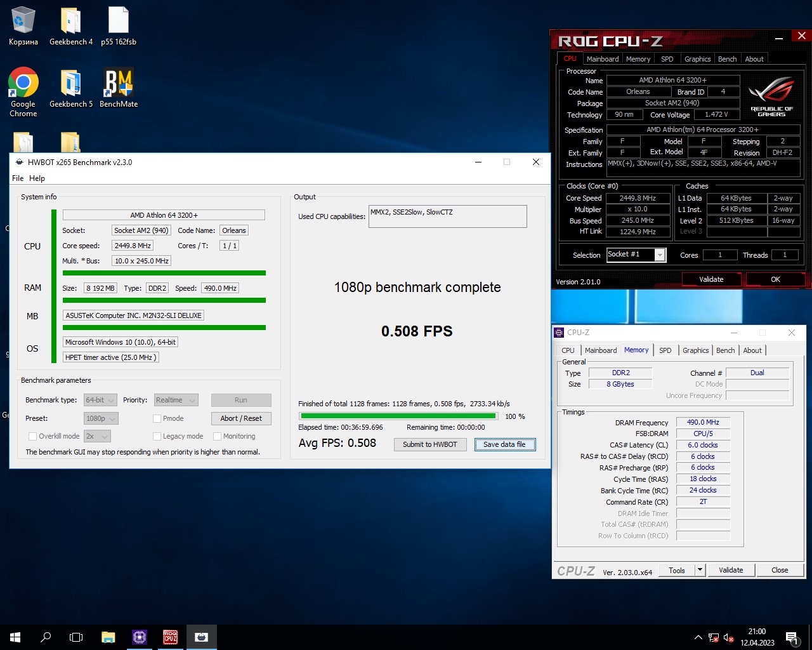812x650 pixels.
Task: Switch to HWBOT x265 taskbar icon
Action: point(201,637)
